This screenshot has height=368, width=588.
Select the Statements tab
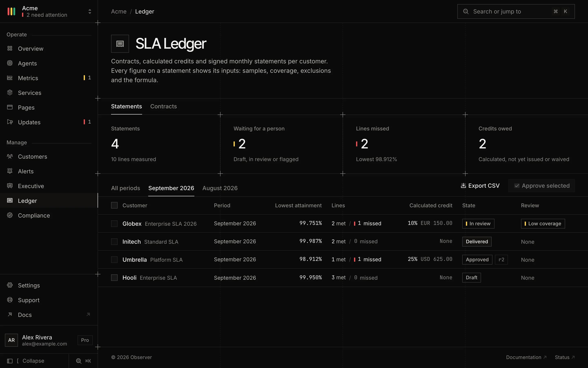[126, 106]
